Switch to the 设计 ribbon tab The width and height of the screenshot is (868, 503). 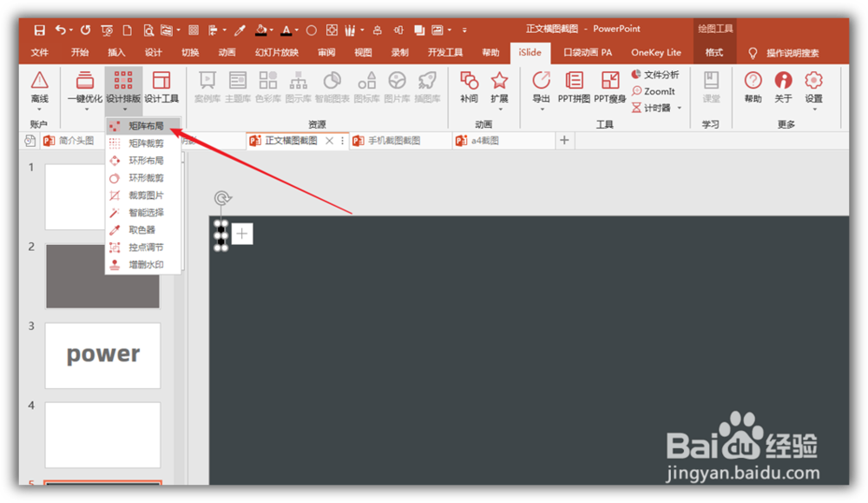click(x=154, y=53)
